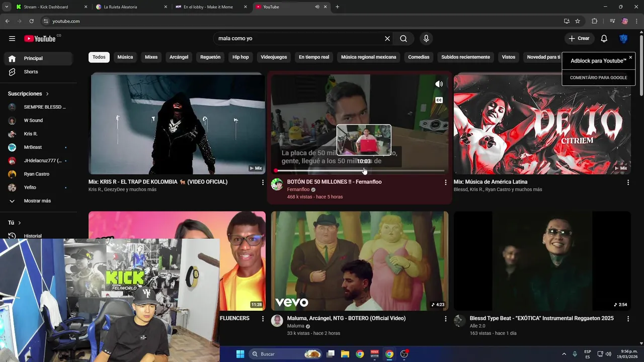Open the YouTube account avatar menu
The width and height of the screenshot is (644, 362).
[x=623, y=39]
